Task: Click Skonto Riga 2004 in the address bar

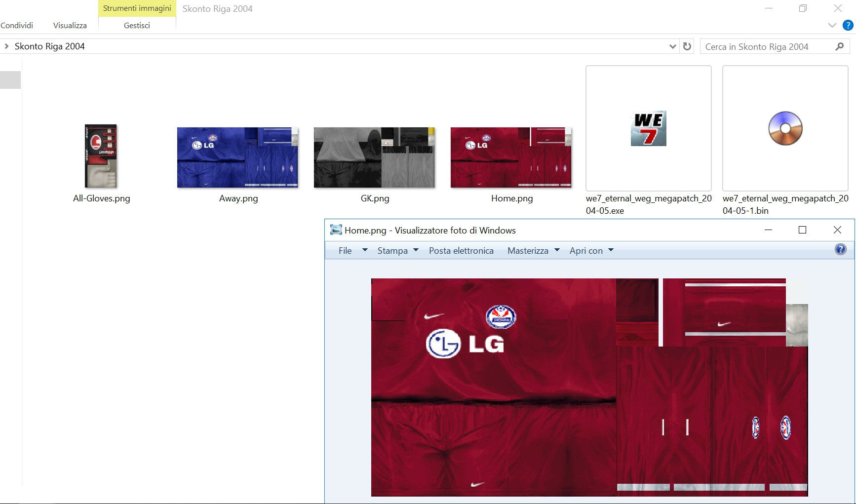Action: tap(50, 46)
